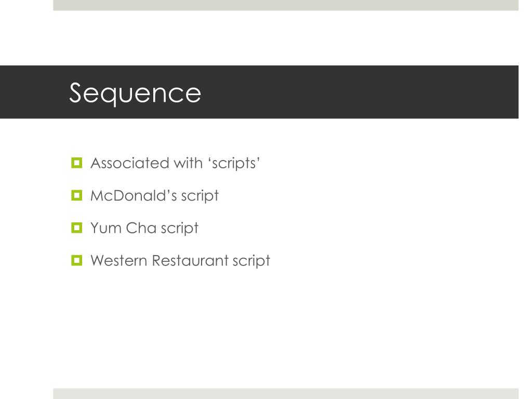Click the green bullet beside Associated with 'scripts'
The width and height of the screenshot is (532, 399).
coord(77,163)
